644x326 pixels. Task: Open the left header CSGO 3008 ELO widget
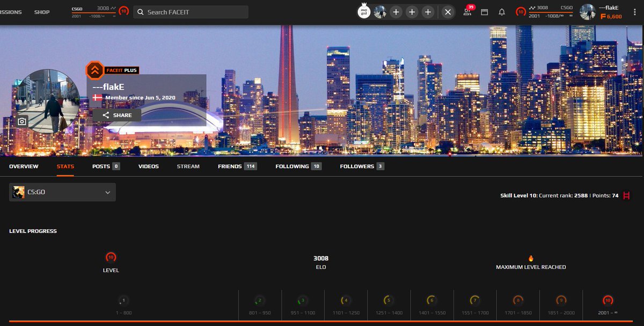[94, 12]
